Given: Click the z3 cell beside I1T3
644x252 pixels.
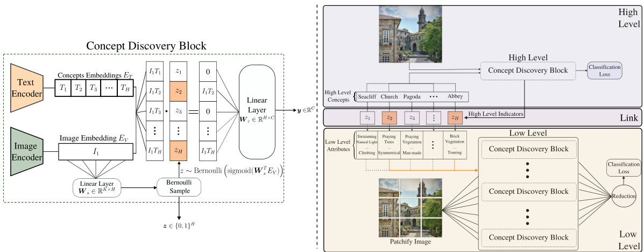Looking at the screenshot, I should (179, 111).
